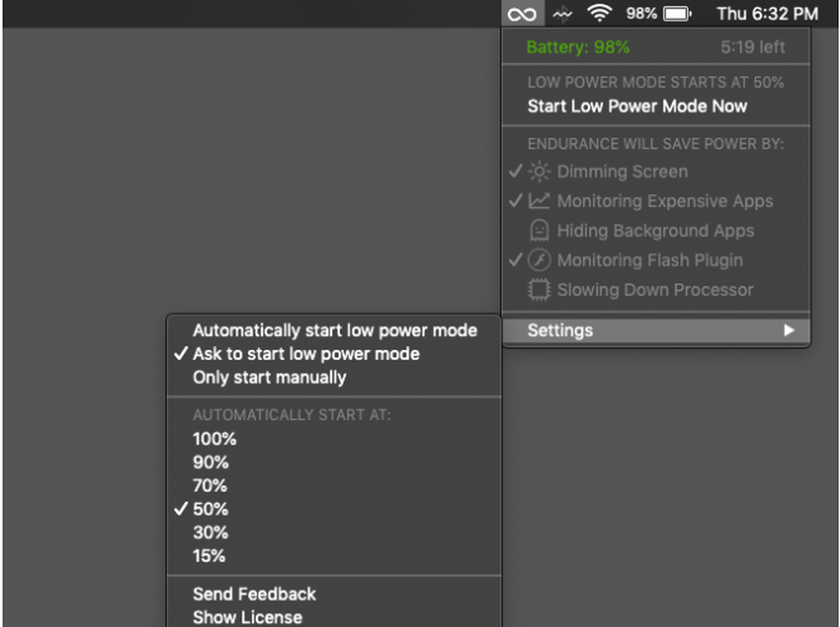Click the Endurance infinity menu bar icon
This screenshot has width=840, height=627.
coord(523,14)
